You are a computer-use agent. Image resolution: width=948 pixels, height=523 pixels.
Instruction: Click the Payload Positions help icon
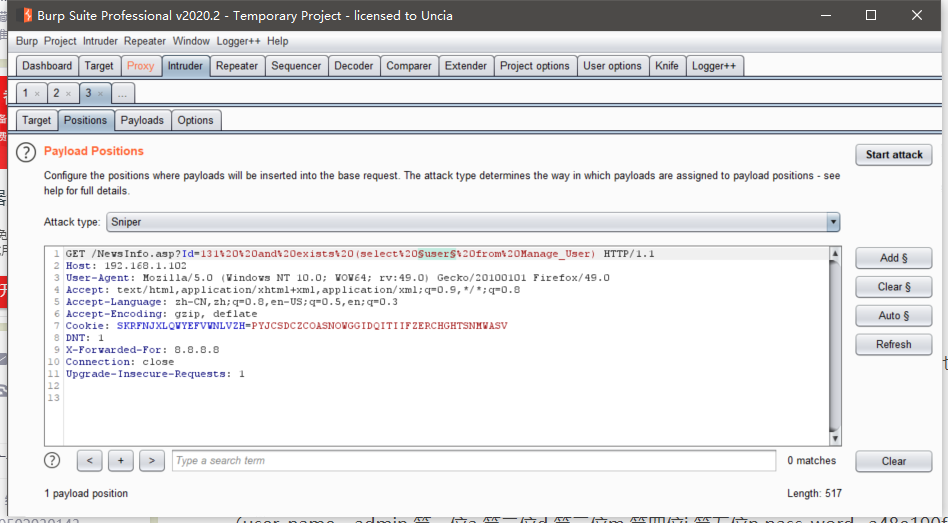[26, 152]
